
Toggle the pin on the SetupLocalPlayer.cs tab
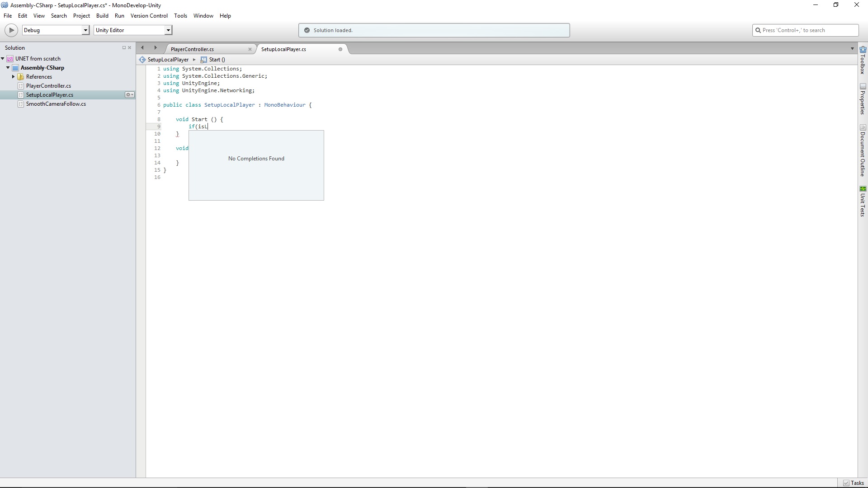340,49
